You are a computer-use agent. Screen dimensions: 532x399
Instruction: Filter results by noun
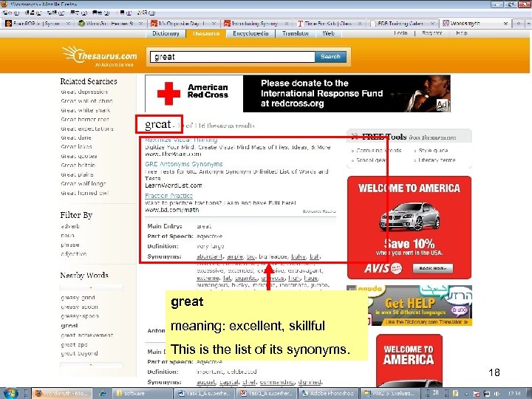point(67,235)
